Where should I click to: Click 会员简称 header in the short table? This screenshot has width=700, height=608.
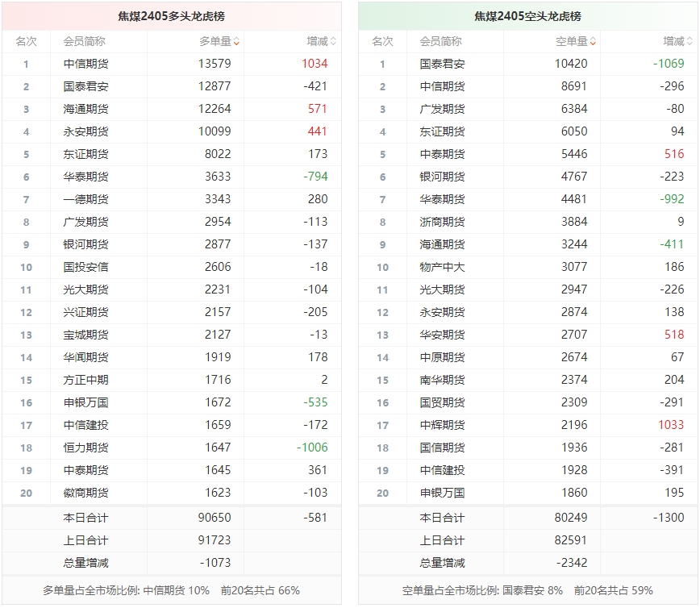[440, 41]
